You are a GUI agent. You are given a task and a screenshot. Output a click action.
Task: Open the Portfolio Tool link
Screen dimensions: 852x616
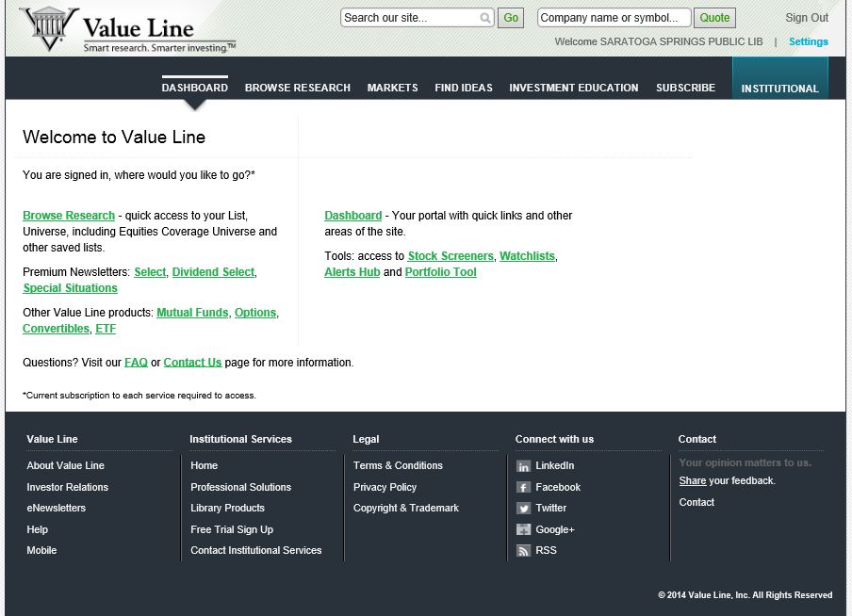[x=441, y=272]
